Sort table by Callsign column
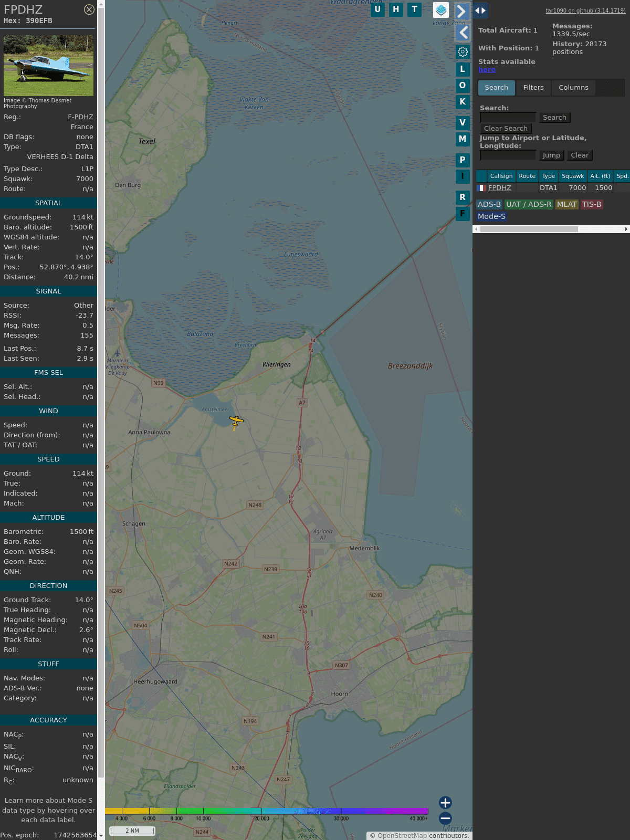The width and height of the screenshot is (630, 840). [x=501, y=176]
